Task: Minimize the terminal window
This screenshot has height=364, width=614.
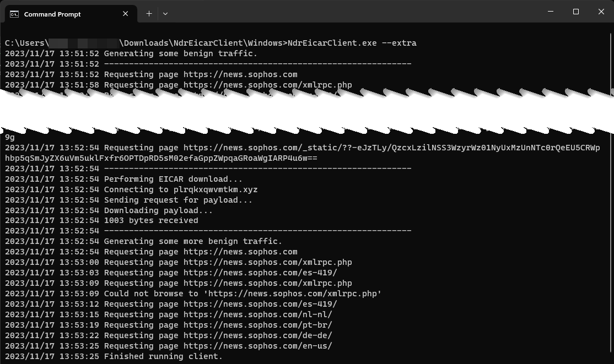Action: point(551,12)
